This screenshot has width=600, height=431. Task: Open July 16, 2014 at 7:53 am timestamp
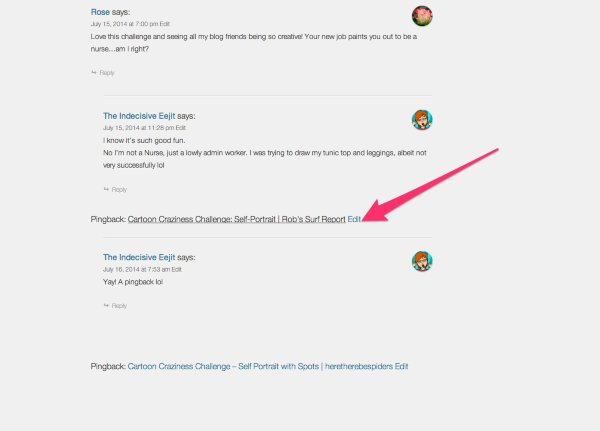tap(137, 269)
